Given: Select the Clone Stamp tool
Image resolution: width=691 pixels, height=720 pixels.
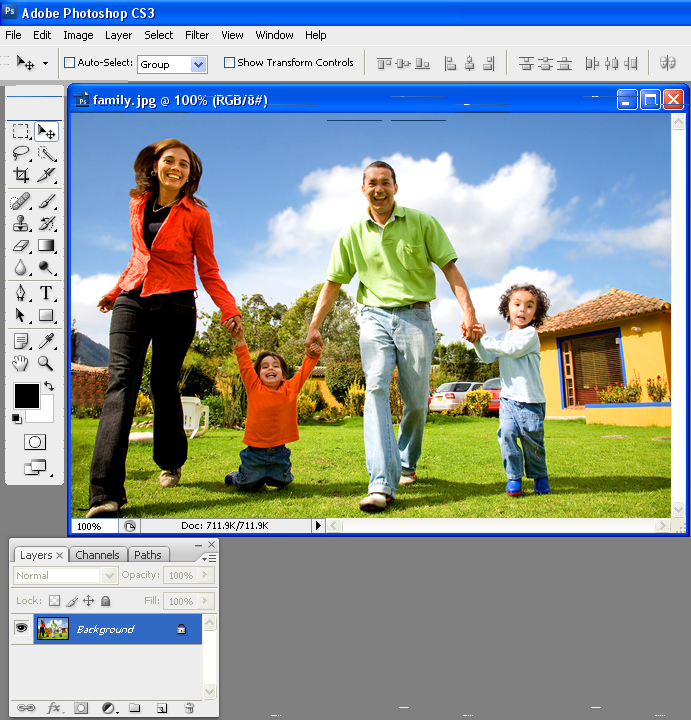Looking at the screenshot, I should (x=21, y=223).
